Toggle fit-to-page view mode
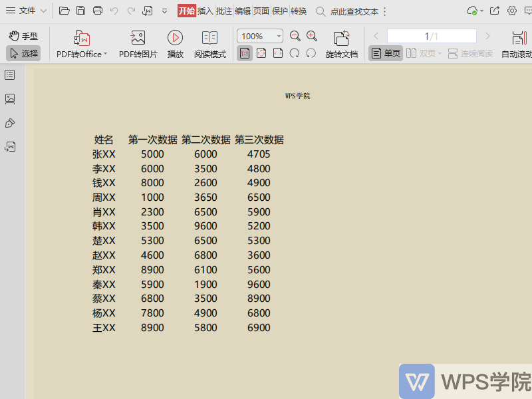This screenshot has height=399, width=532. (x=261, y=53)
